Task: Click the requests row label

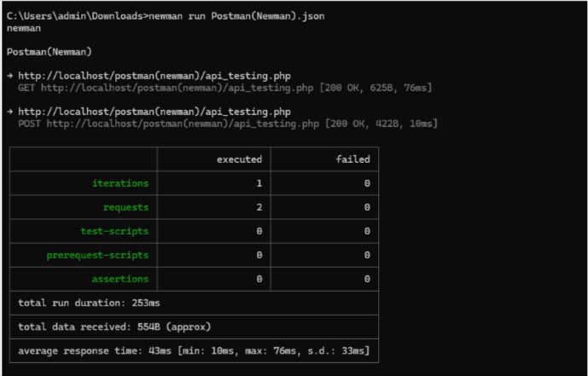Action: tap(124, 207)
